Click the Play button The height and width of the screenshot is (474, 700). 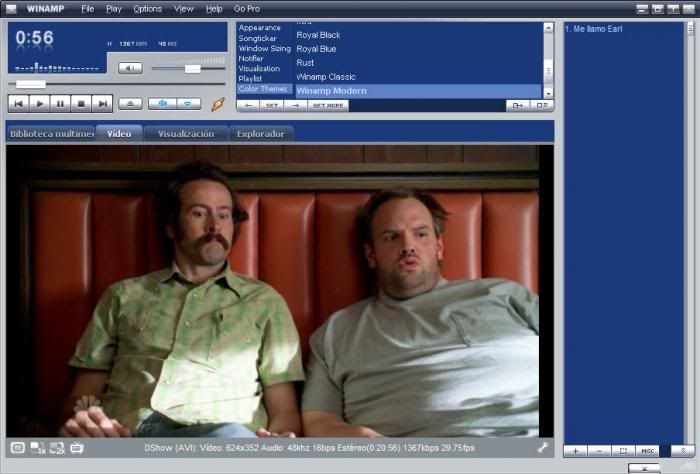coord(40,104)
